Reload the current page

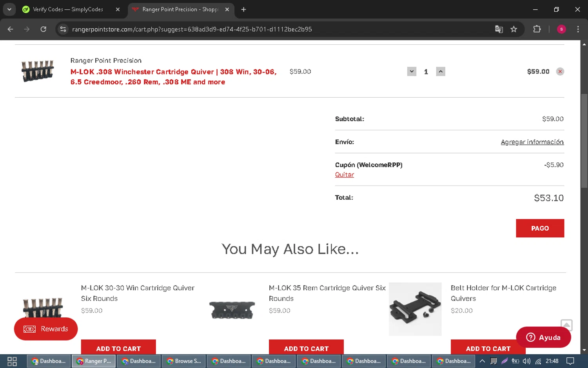click(x=43, y=29)
